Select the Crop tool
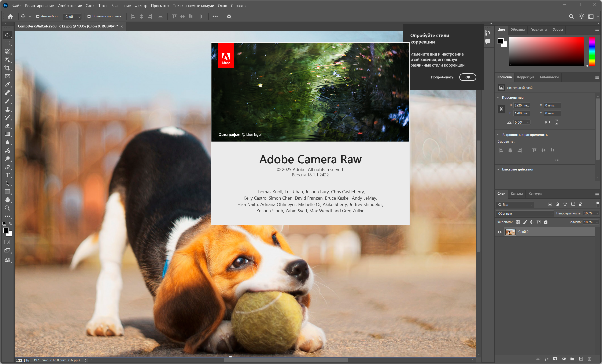Image resolution: width=602 pixels, height=364 pixels. point(8,68)
